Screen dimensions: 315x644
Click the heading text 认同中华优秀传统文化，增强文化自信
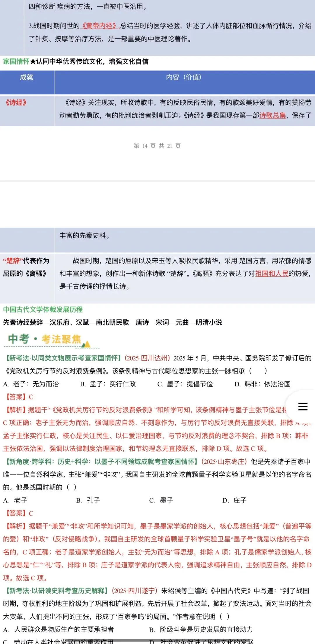tap(92, 61)
